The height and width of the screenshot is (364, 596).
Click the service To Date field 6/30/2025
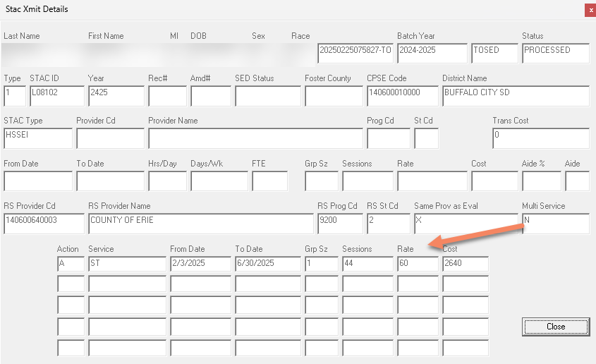267,265
